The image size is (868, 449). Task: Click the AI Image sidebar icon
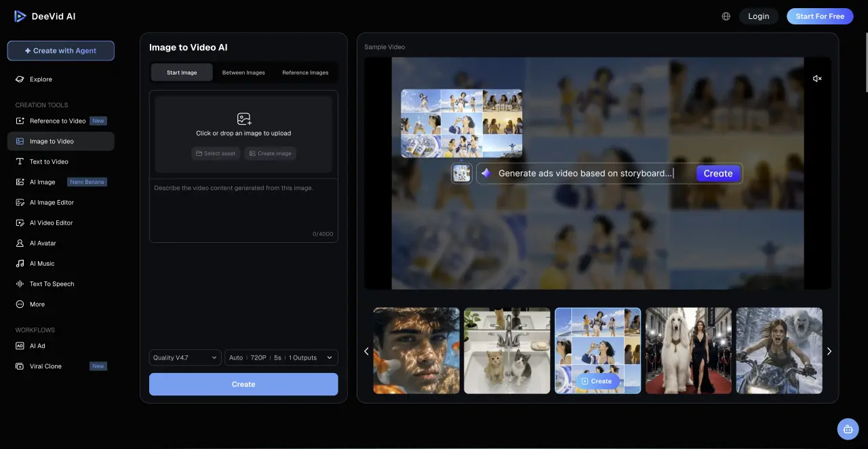click(20, 182)
